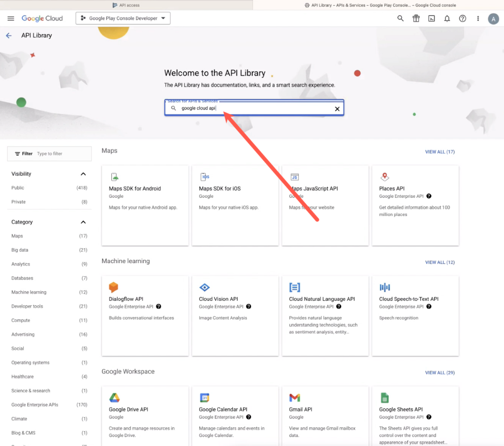Click the gift offers icon in the toolbar
The image size is (504, 446).
(416, 18)
